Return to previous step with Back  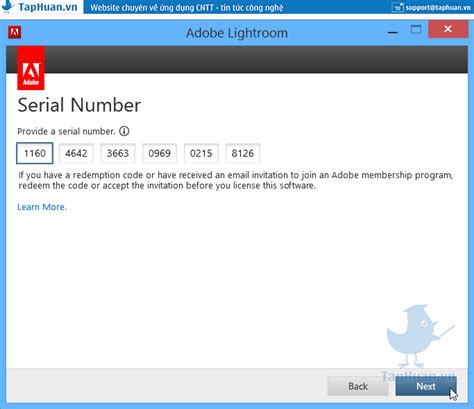click(358, 386)
